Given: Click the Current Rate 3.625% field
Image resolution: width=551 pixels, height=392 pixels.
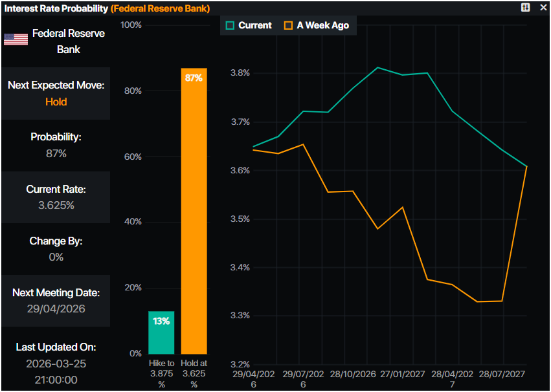Looking at the screenshot, I should click(56, 205).
